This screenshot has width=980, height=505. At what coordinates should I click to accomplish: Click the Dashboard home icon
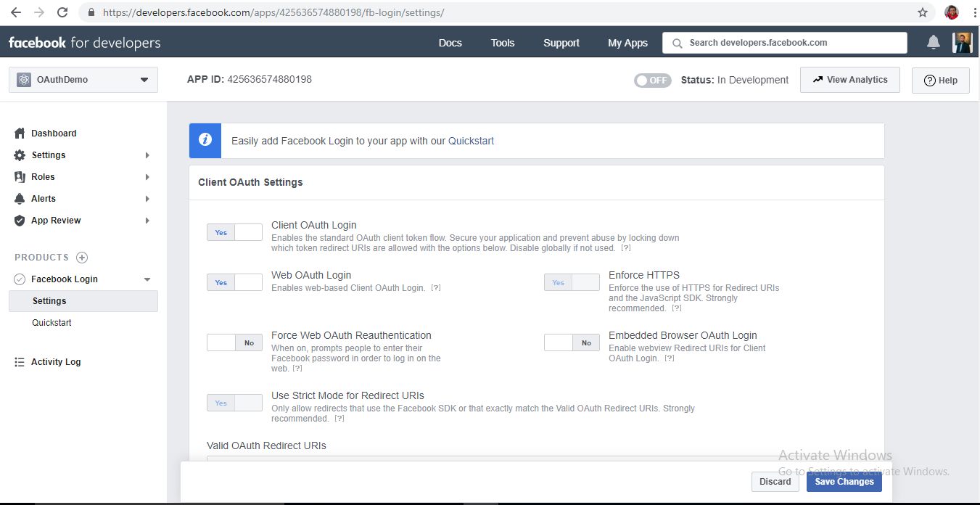click(x=20, y=134)
